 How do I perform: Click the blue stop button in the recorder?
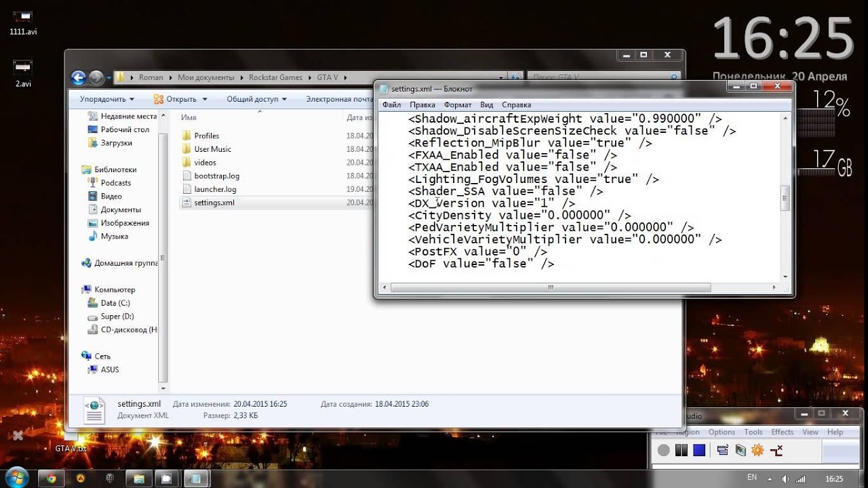click(699, 450)
